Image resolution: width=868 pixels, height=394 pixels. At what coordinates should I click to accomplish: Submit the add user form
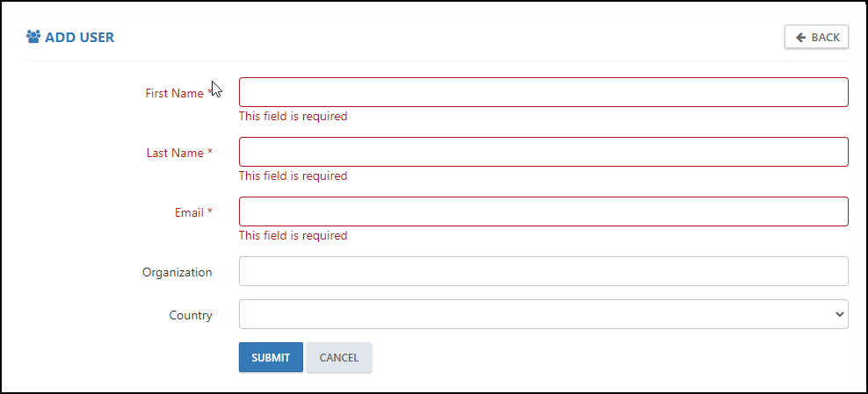(x=271, y=357)
